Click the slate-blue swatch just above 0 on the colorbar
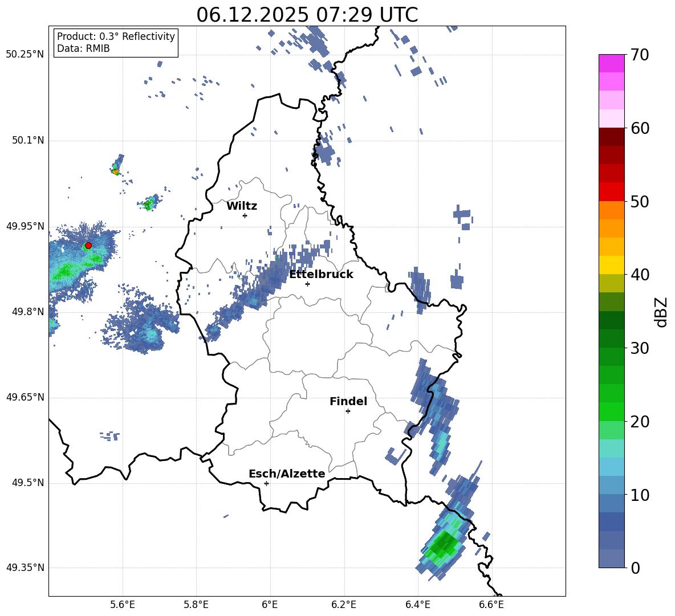 (x=611, y=558)
